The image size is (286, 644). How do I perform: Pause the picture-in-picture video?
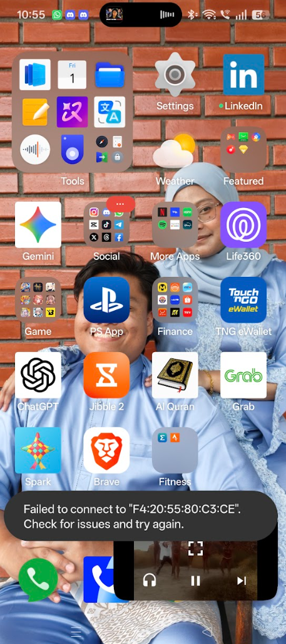click(195, 580)
